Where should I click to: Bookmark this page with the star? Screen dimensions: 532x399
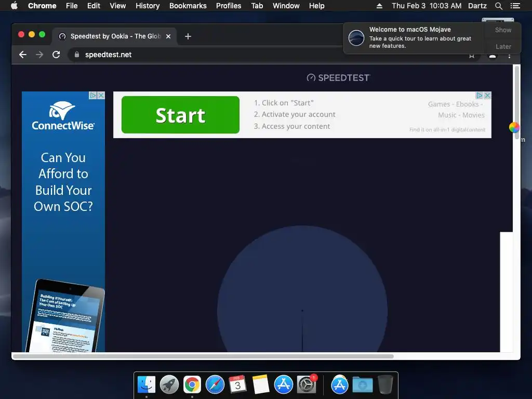pyautogui.click(x=472, y=56)
